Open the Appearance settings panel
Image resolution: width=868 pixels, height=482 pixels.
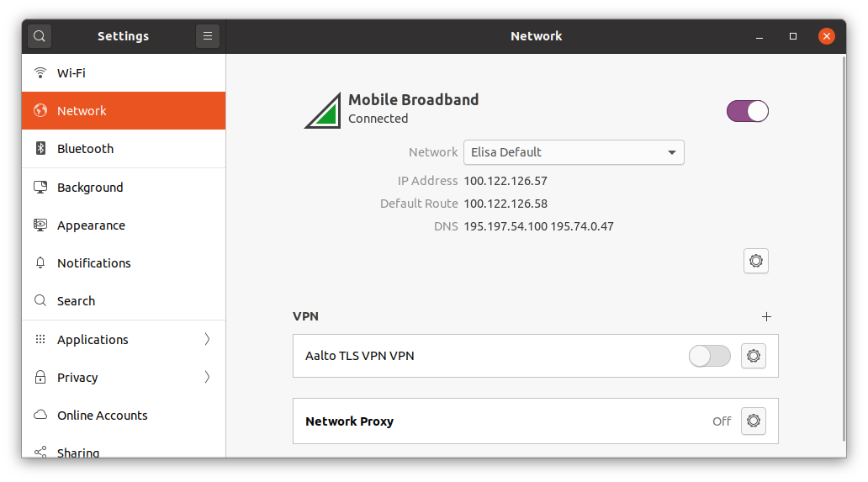tap(91, 225)
